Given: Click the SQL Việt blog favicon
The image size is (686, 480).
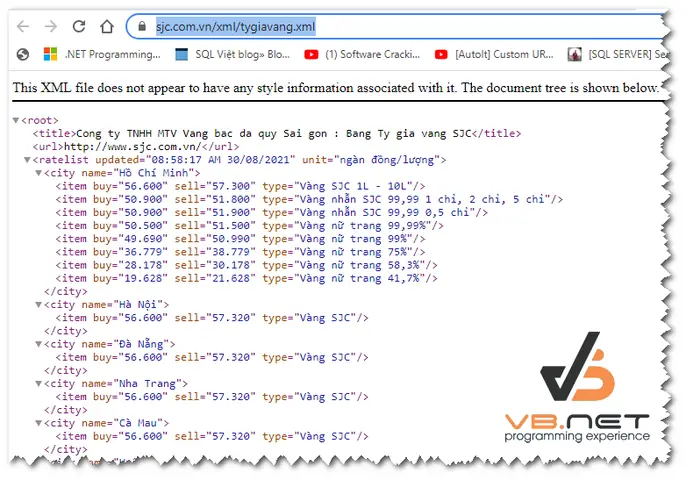Looking at the screenshot, I should (x=181, y=54).
